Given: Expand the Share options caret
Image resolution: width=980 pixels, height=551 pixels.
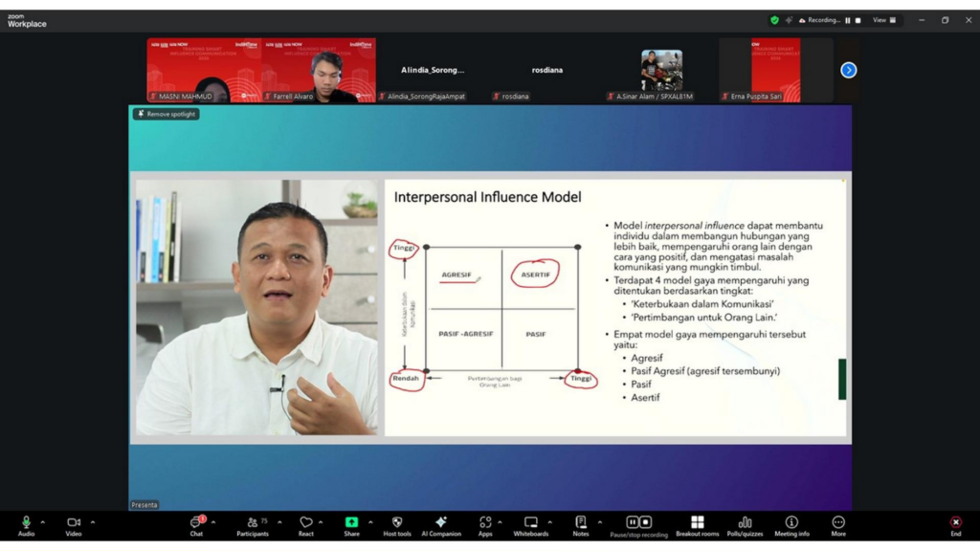Looking at the screenshot, I should (370, 522).
